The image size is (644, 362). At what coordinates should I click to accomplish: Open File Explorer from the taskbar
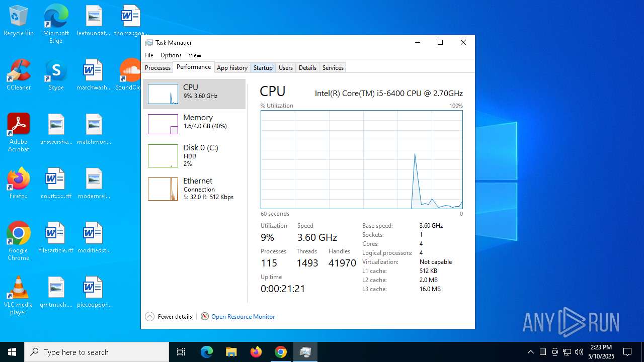(231, 352)
